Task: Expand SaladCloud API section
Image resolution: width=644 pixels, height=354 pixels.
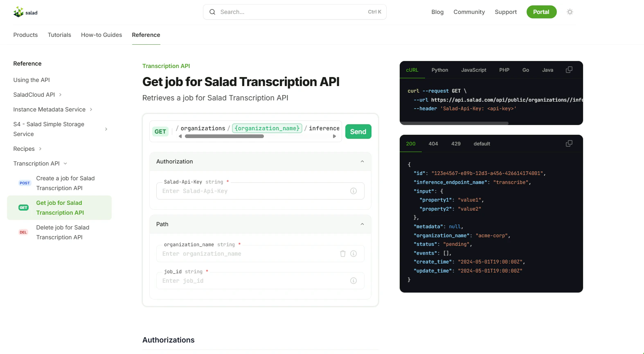Action: tap(60, 95)
